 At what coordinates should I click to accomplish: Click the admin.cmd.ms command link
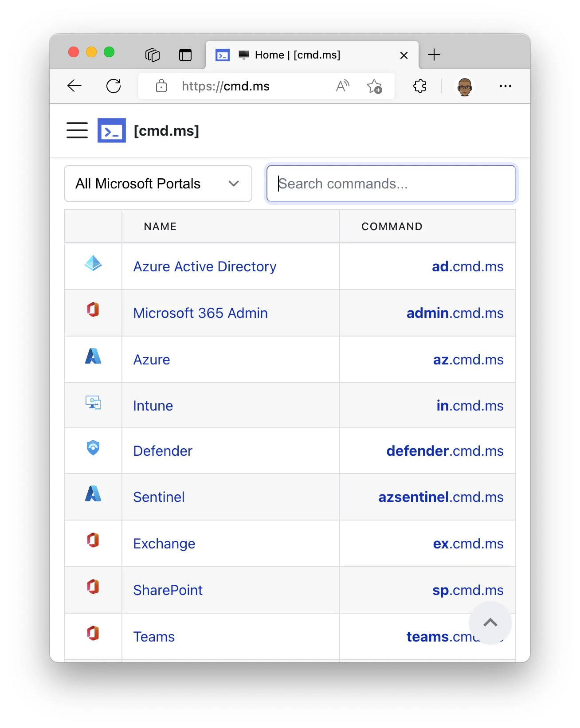(x=455, y=313)
